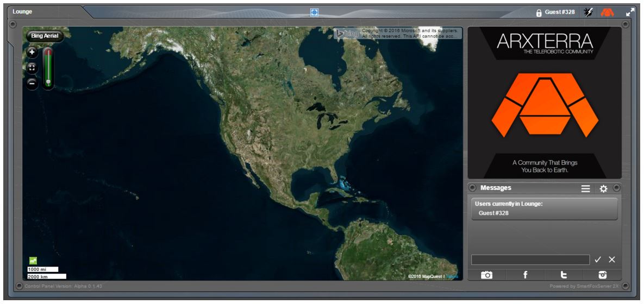Open the Bing logo on the map

346,34
